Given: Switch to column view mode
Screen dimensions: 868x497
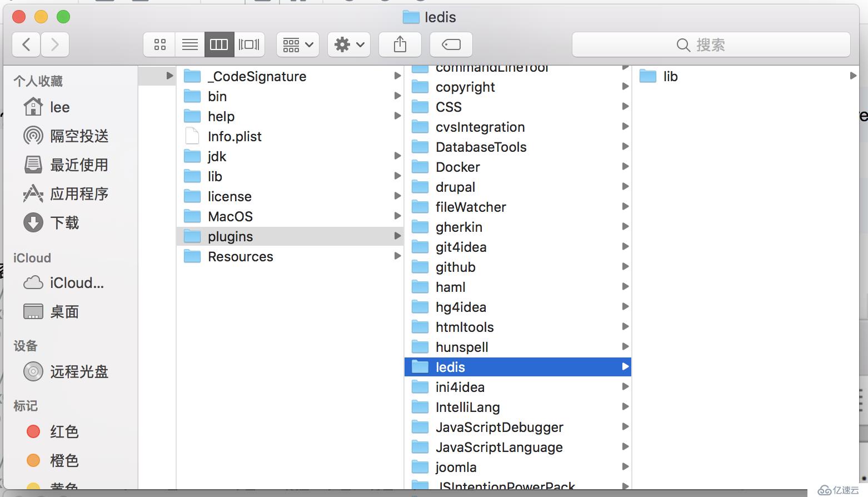Looking at the screenshot, I should tap(219, 44).
